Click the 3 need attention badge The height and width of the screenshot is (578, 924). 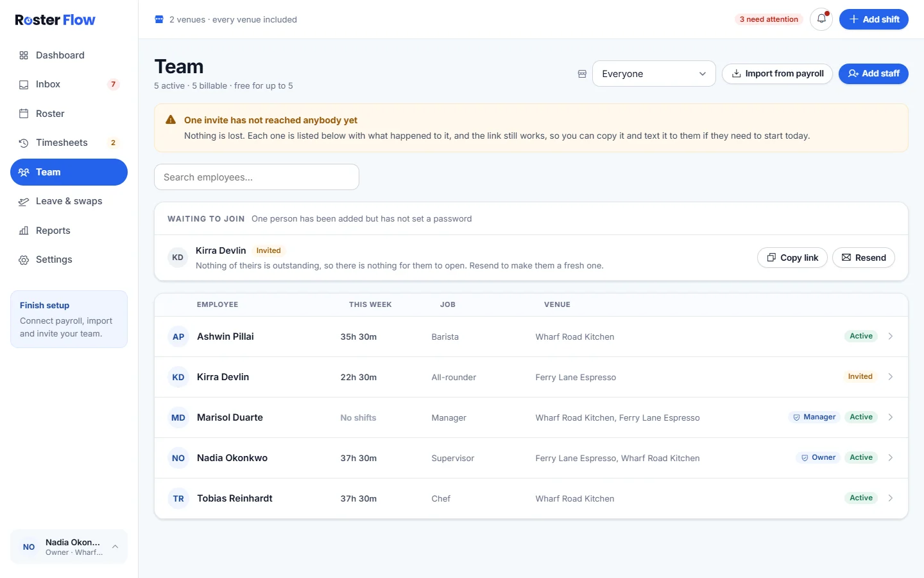tap(769, 19)
